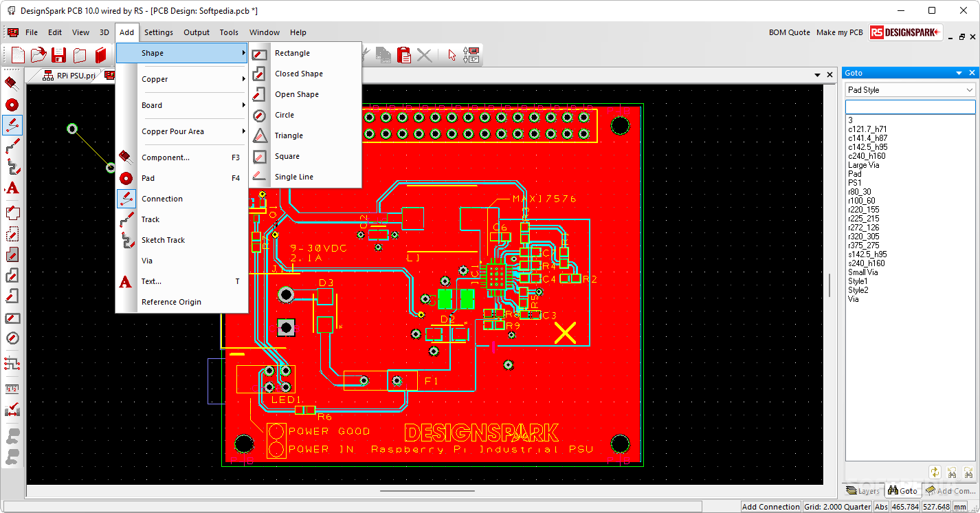
Task: Click the Delete X toolbar icon
Action: pos(425,55)
